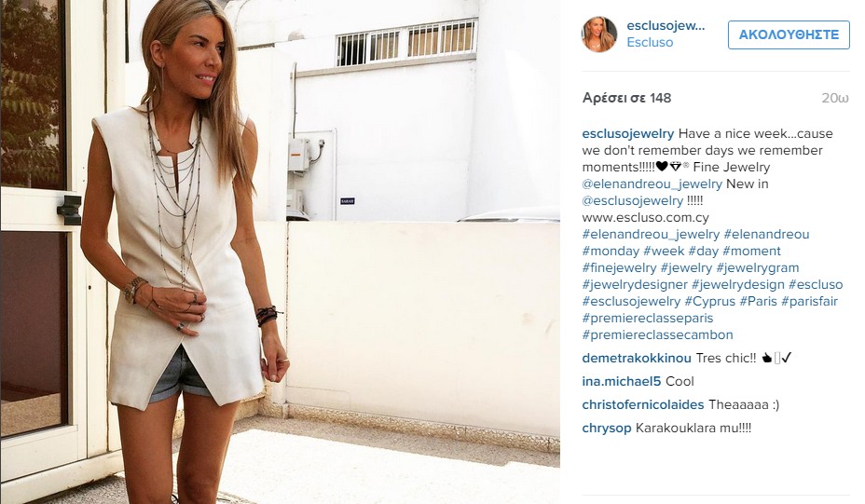Open commenter christofernicolaides's profile
The width and height of the screenshot is (865, 504).
[643, 404]
